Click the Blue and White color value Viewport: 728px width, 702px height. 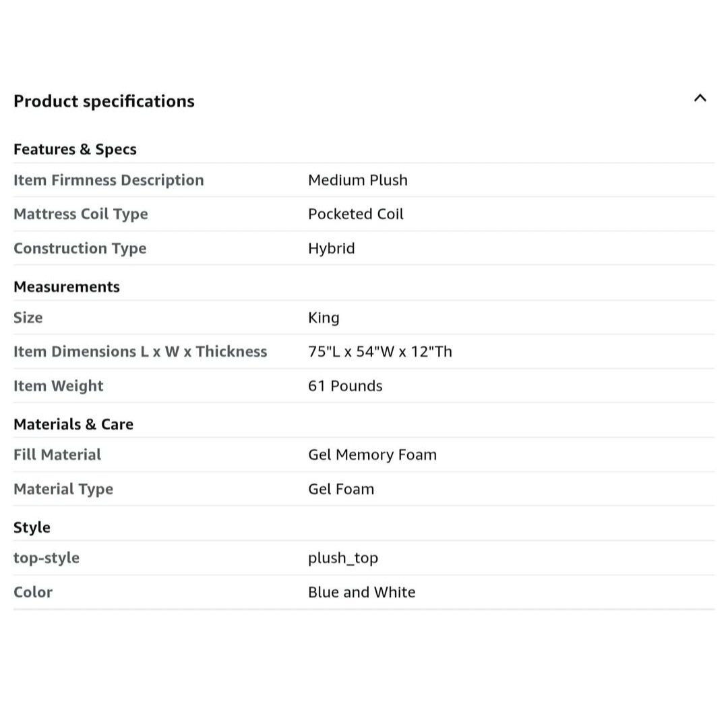(361, 592)
